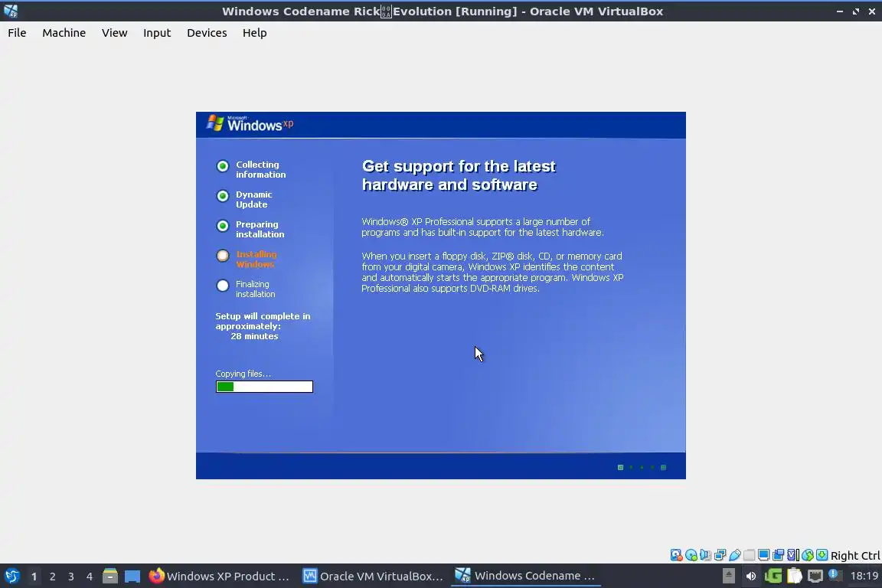Click the mouse integration status icon
Image resolution: width=882 pixels, height=588 pixels.
pos(808,555)
